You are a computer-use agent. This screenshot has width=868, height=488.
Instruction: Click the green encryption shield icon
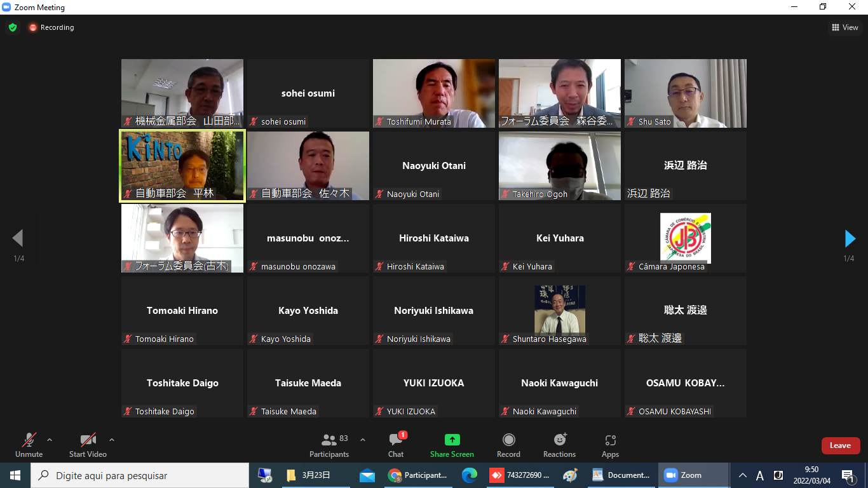pos(13,27)
